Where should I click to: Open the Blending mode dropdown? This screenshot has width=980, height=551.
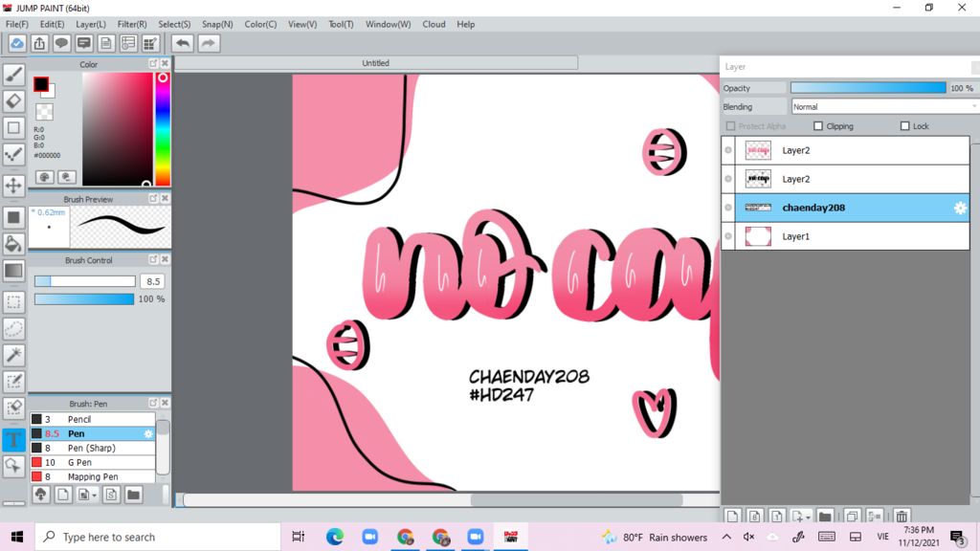tap(883, 107)
